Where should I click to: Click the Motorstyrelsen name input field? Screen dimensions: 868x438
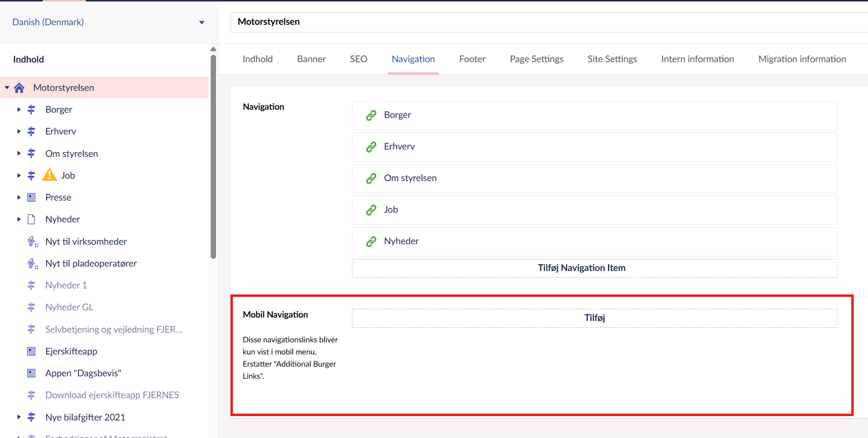tap(549, 22)
